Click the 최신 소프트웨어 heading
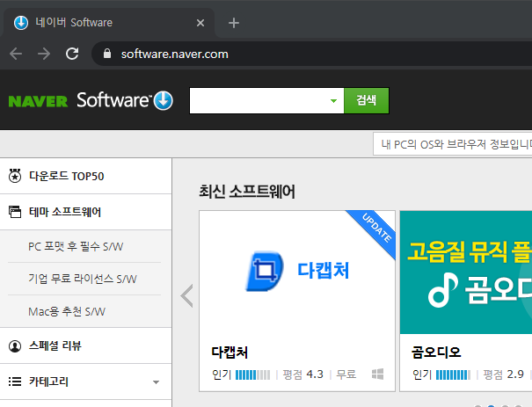The height and width of the screenshot is (407, 532). (247, 192)
